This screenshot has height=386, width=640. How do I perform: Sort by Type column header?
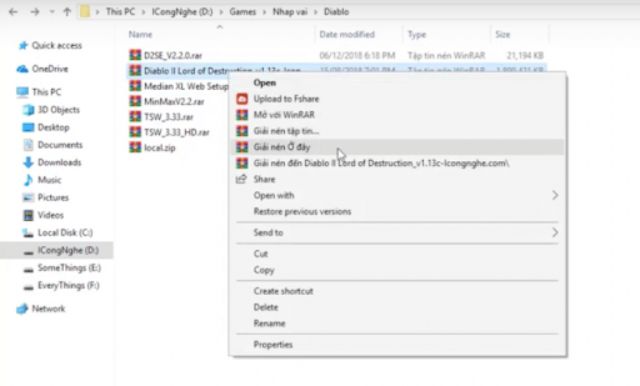click(x=417, y=34)
